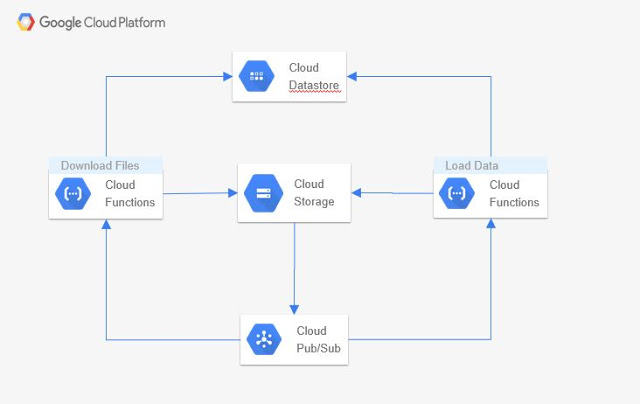Image resolution: width=640 pixels, height=404 pixels.
Task: Click the Download Files Cloud Functions icon
Action: (x=73, y=193)
